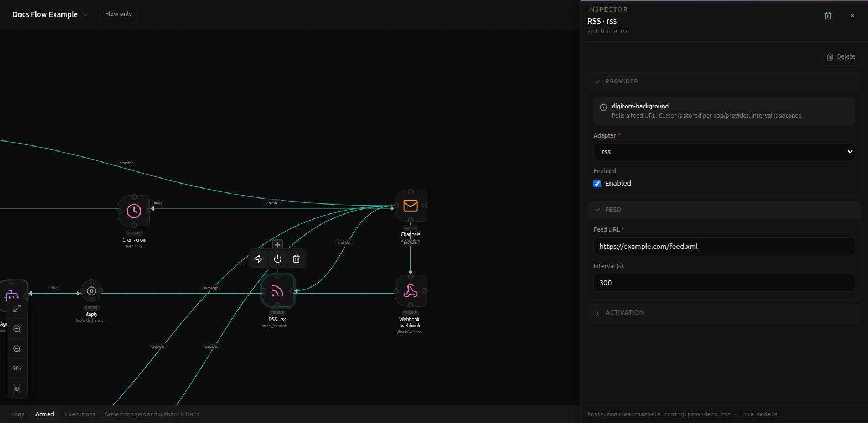Click the trash icon in the Inspector header
This screenshot has height=423, width=868.
point(828,15)
